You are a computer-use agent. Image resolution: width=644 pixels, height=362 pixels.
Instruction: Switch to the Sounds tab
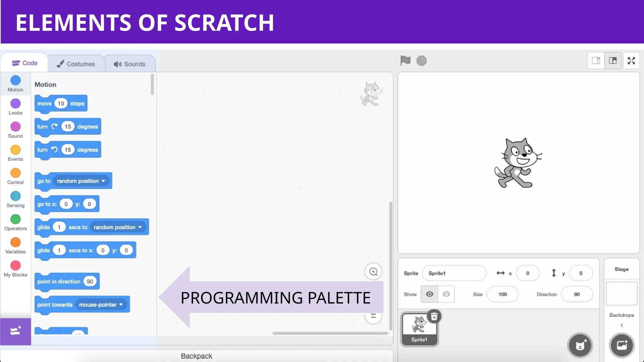point(130,64)
